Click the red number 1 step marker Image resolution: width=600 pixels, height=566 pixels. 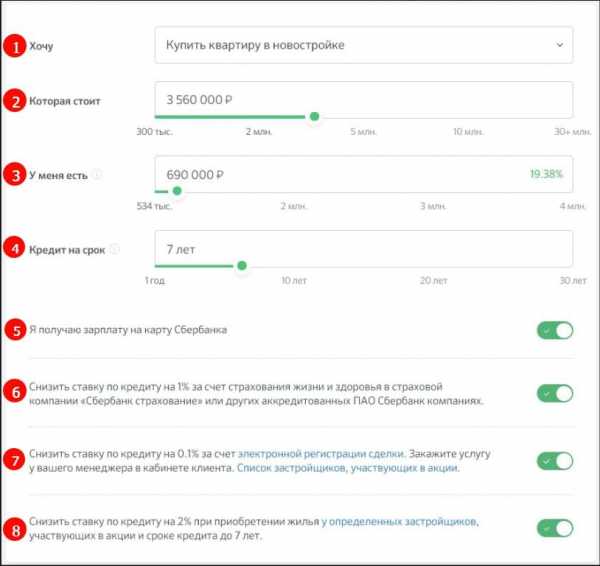tap(13, 45)
